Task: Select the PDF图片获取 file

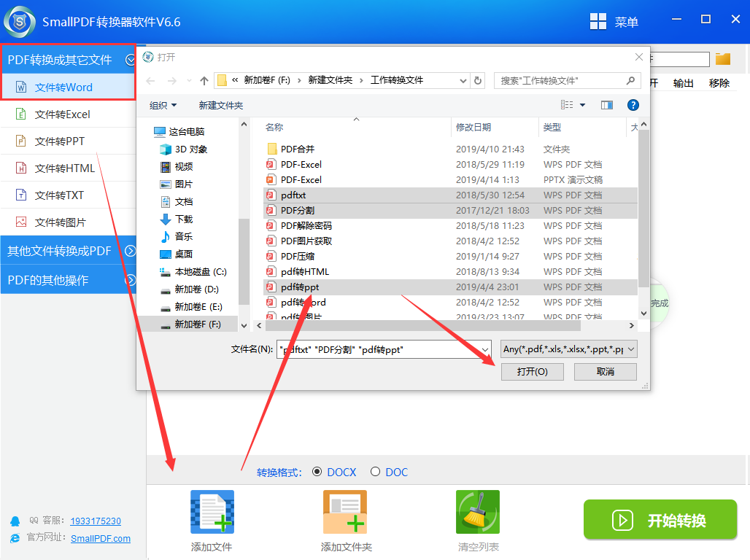Action: point(449,241)
